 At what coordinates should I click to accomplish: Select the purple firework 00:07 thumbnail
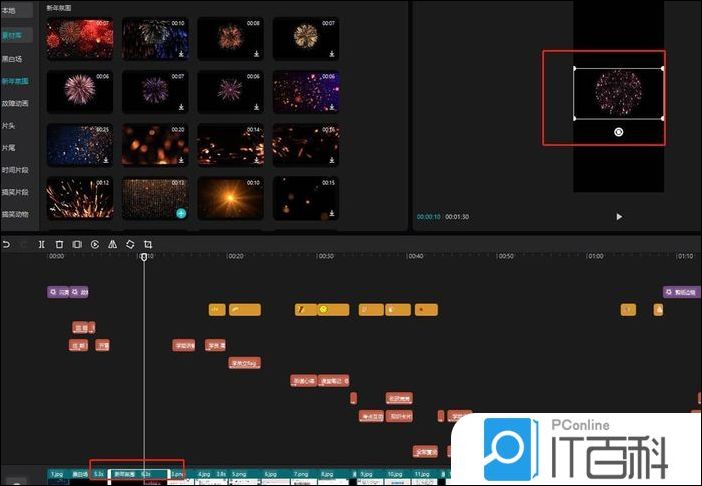(155, 92)
